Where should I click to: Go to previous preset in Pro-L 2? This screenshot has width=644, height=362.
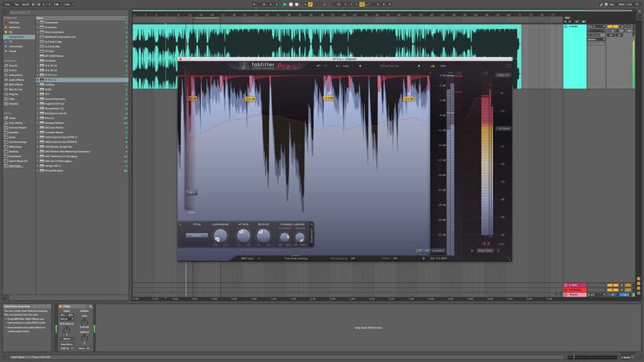click(x=360, y=65)
